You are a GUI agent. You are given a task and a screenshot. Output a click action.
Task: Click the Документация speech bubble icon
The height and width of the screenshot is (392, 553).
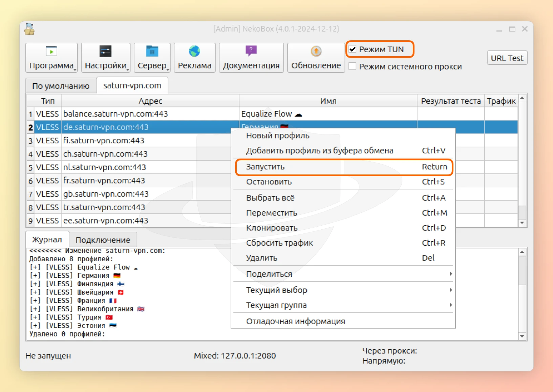[x=251, y=50]
